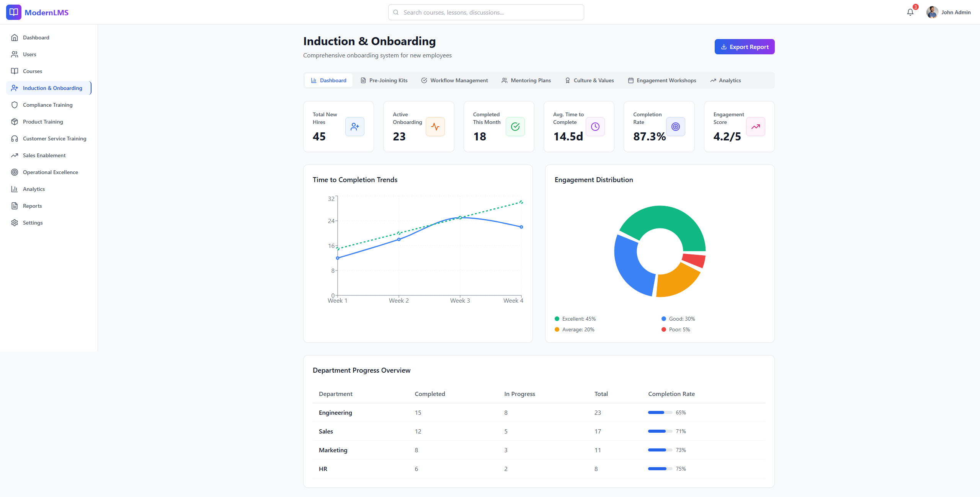Open Compliance Training in sidebar
980x497 pixels.
point(47,105)
